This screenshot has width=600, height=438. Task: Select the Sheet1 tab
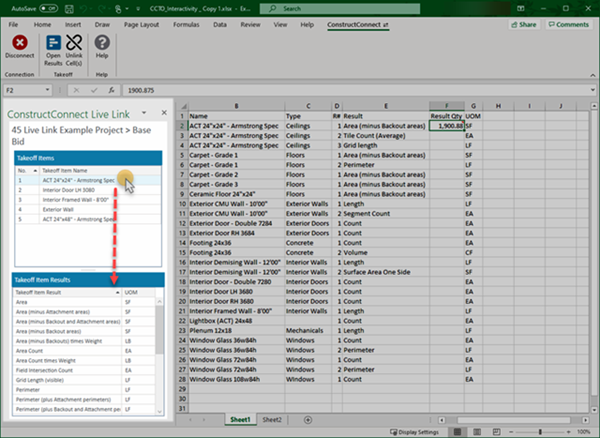(x=240, y=420)
